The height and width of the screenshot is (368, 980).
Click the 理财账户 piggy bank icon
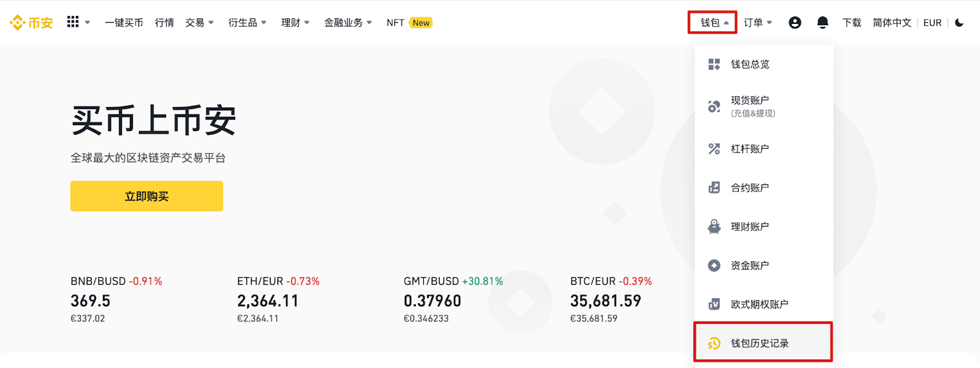pyautogui.click(x=714, y=227)
